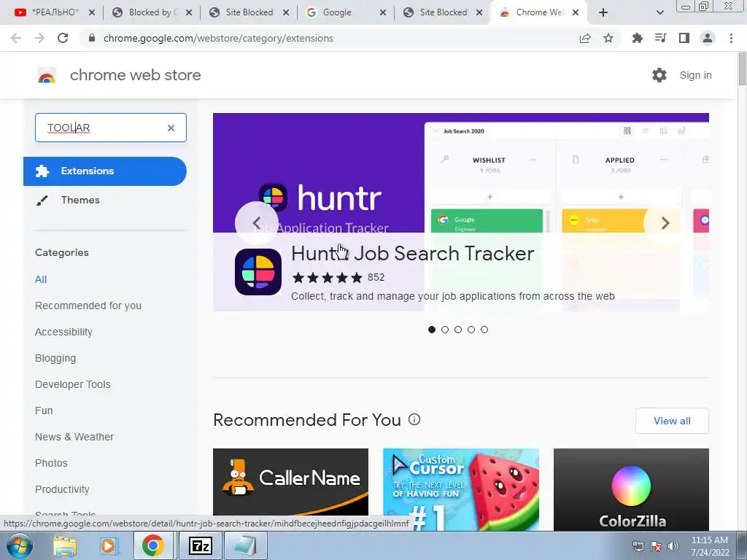The width and height of the screenshot is (747, 560).
Task: Choose Accessibility category
Action: coord(63,332)
